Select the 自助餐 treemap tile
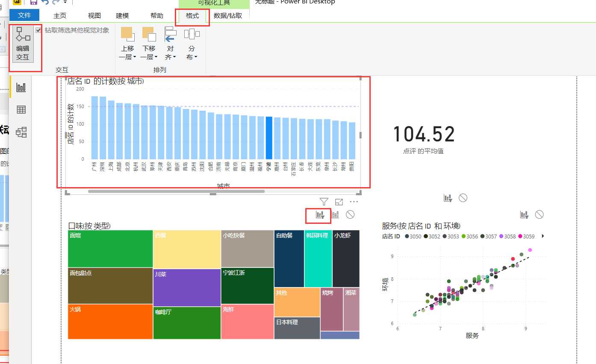The image size is (596, 364). [289, 258]
